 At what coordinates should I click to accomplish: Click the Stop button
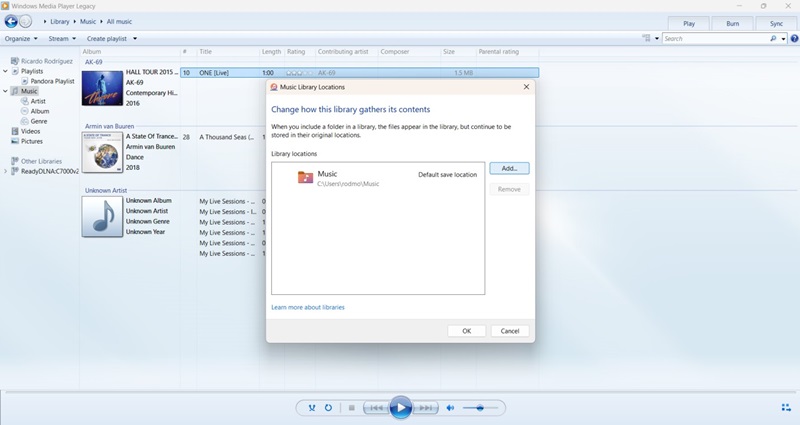(x=352, y=408)
